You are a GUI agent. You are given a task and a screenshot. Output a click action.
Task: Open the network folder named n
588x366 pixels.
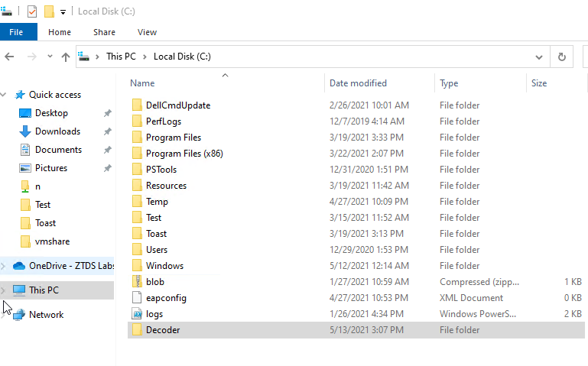pyautogui.click(x=37, y=186)
